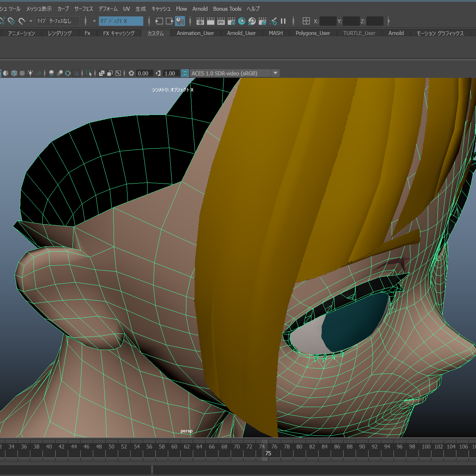This screenshot has width=476, height=476.
Task: Switch to the Animation_User shelf tab
Action: coord(195,33)
